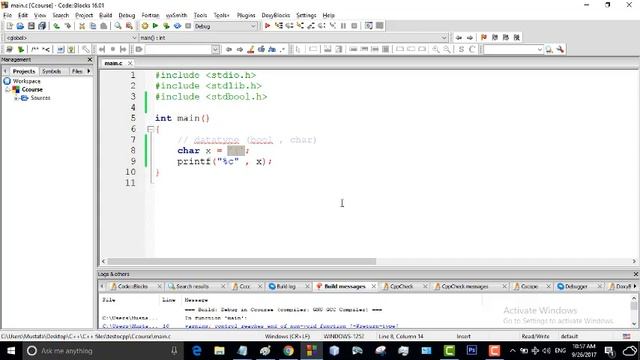Click the Rebuild icon
The image size is (640, 360).
[177, 26]
